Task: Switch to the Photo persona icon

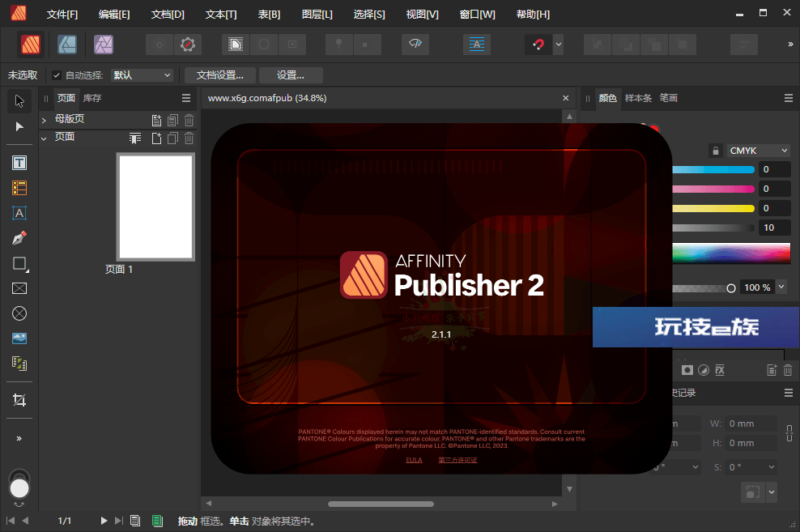Action: 104,45
